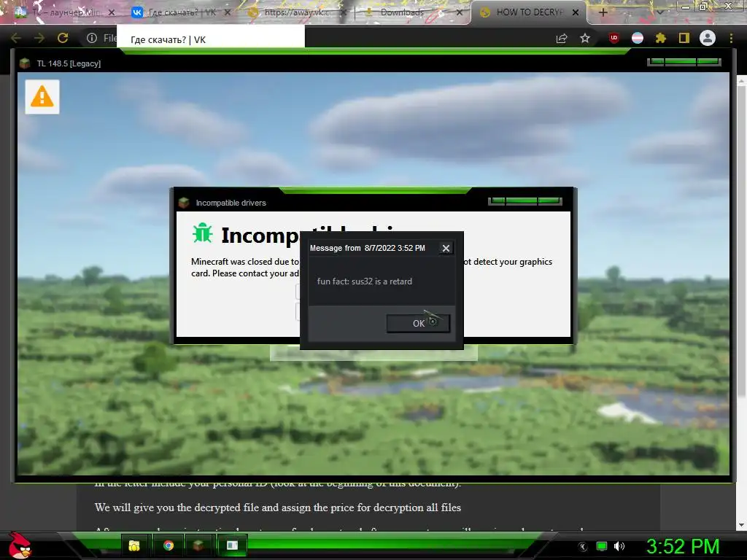Click the volume speaker tray icon
The width and height of the screenshot is (747, 560).
tap(619, 547)
